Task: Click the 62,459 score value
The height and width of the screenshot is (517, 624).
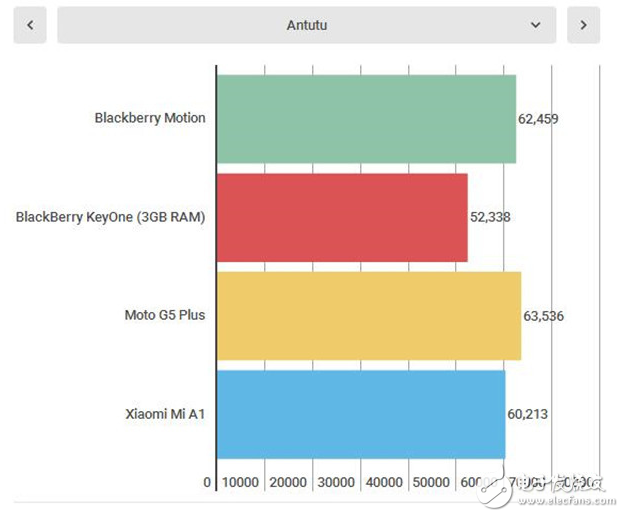Action: [538, 119]
